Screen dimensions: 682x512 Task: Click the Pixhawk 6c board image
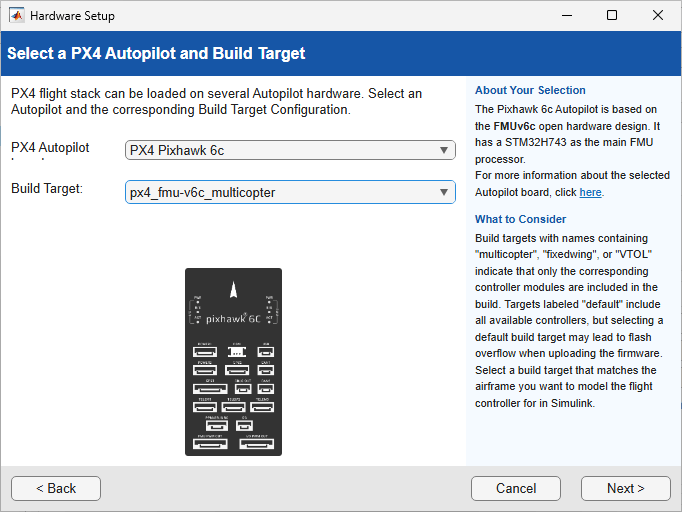click(x=234, y=362)
